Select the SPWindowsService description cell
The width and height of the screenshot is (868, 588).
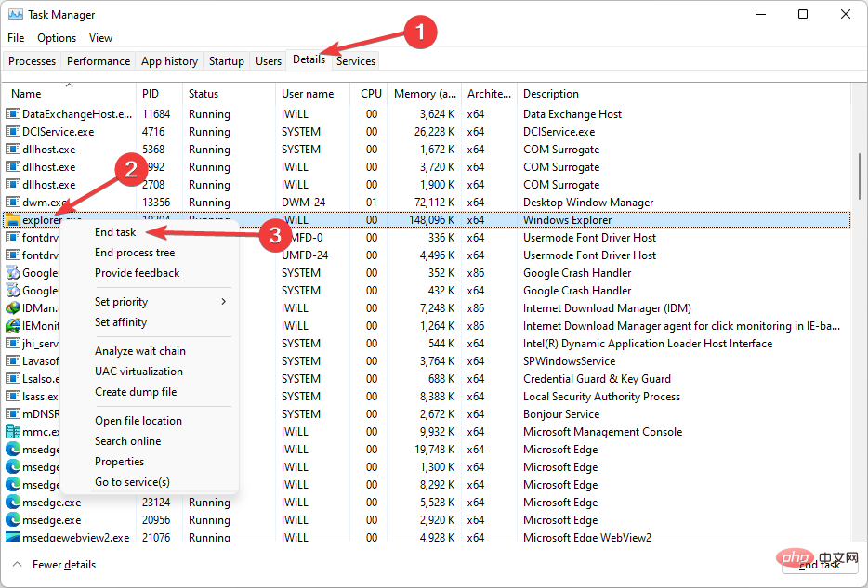pos(569,361)
